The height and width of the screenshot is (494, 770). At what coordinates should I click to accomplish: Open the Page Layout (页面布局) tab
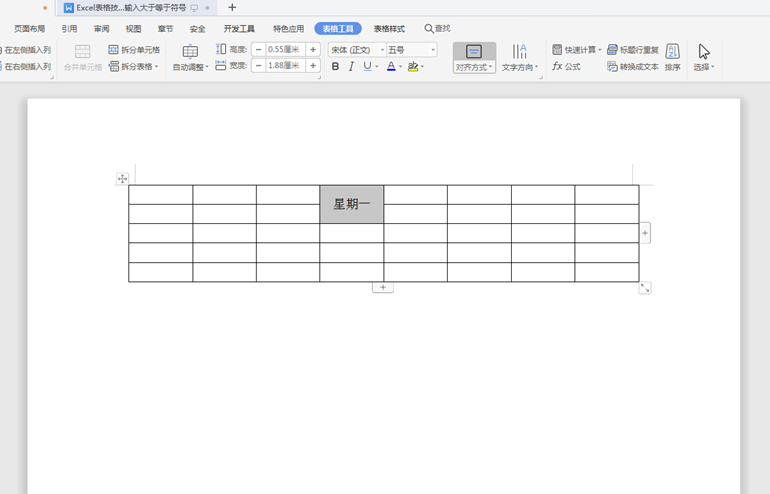tap(29, 28)
